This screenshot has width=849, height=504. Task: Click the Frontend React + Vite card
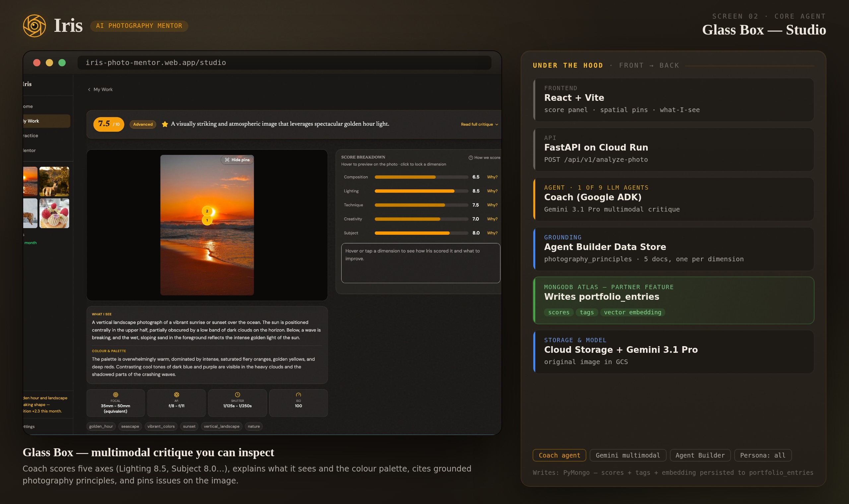pos(674,100)
